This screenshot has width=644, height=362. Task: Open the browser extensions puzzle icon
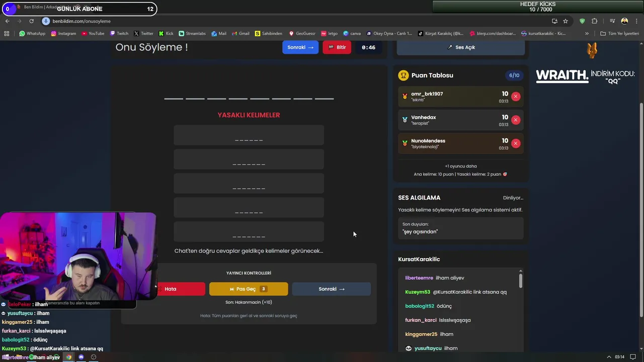594,21
